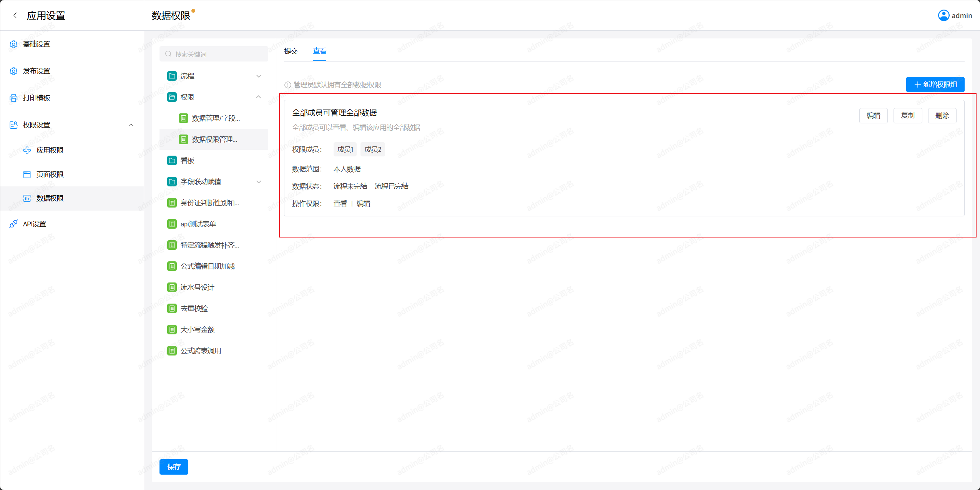Viewport: 980px width, 490px height.
Task: Click the 看板 folder icon
Action: pyautogui.click(x=172, y=161)
